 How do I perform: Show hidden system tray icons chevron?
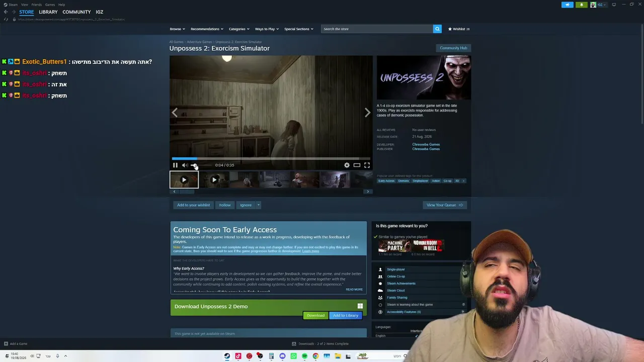(x=65, y=356)
